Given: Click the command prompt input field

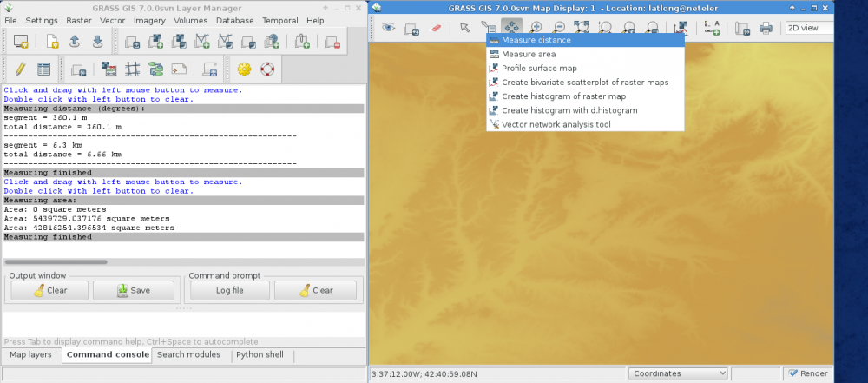Looking at the screenshot, I should click(x=183, y=324).
